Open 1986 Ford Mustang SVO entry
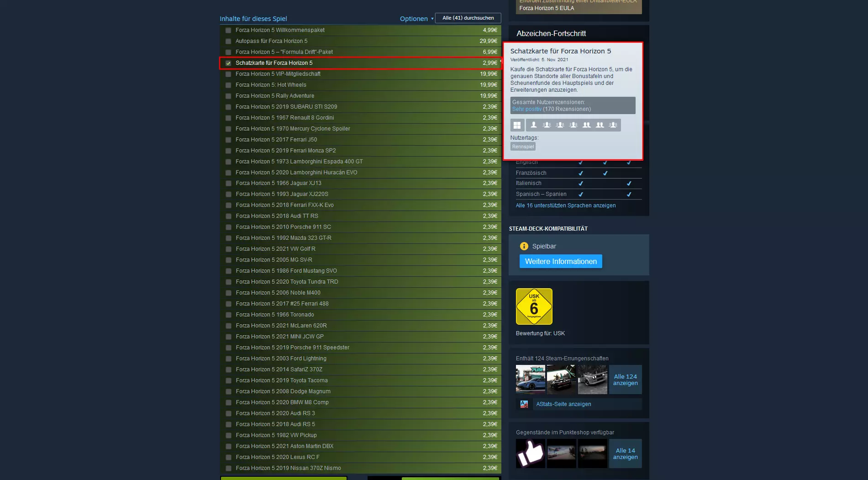Image resolution: width=868 pixels, height=480 pixels. 361,271
